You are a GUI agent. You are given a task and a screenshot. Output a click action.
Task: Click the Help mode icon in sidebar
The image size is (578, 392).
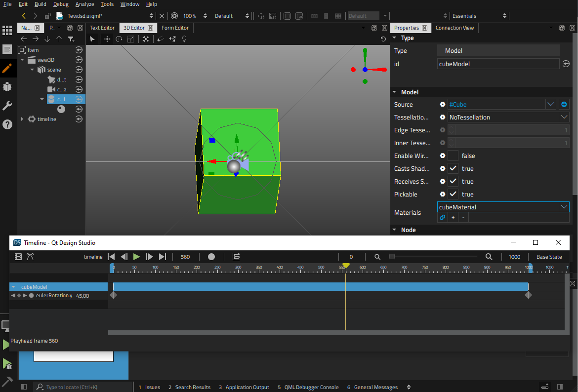(x=7, y=124)
